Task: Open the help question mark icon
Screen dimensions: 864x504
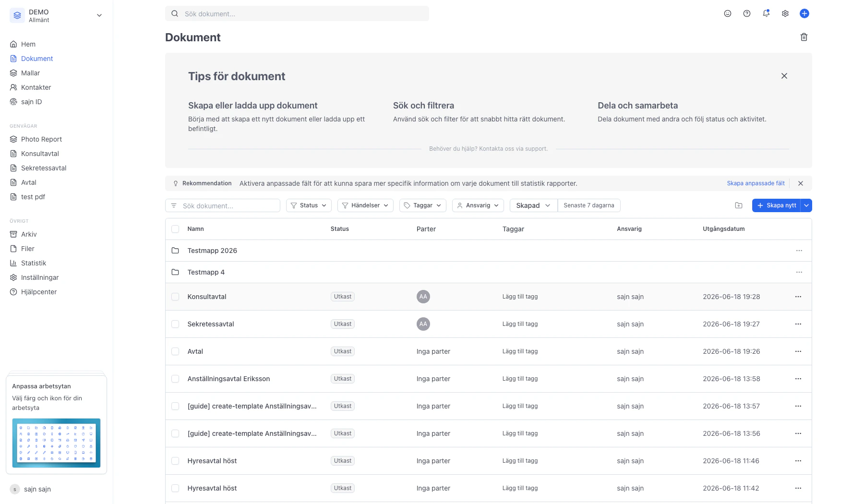Action: 747,13
